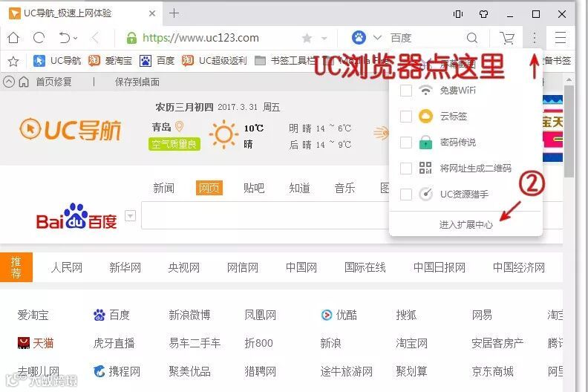588x392 pixels.
Task: Click the undo closed tab icon
Action: [64, 38]
